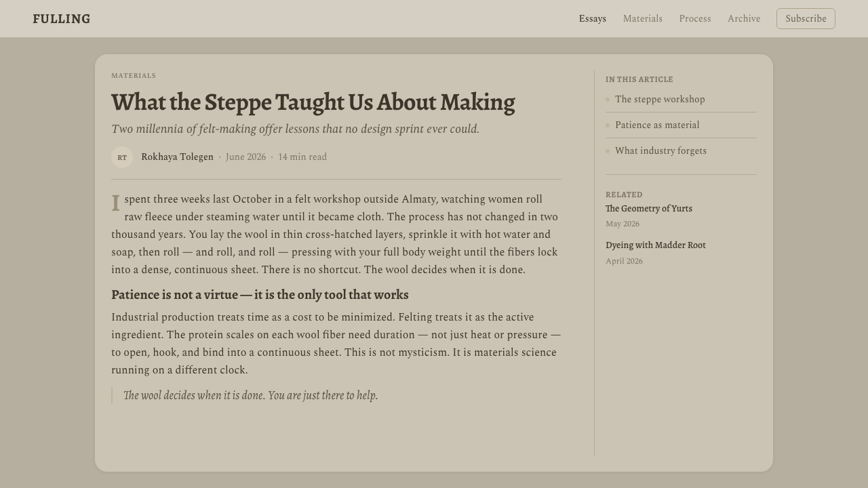
Task: Open author Rokhaya Tolegen's name link
Action: (x=177, y=157)
